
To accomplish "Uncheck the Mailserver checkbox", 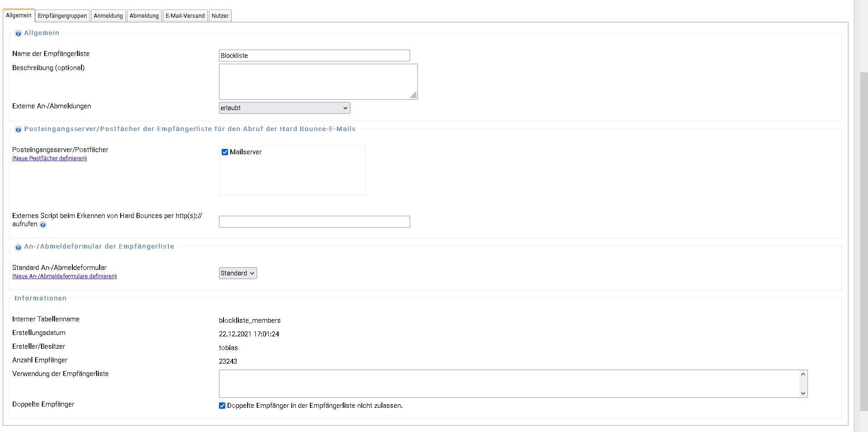I will click(x=225, y=152).
